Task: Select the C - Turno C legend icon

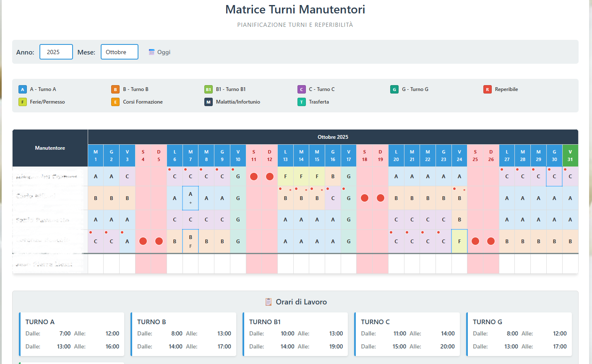Action: pyautogui.click(x=301, y=89)
